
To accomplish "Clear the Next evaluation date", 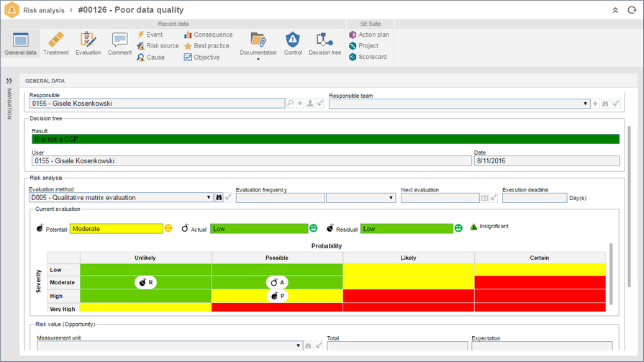I will pos(494,198).
